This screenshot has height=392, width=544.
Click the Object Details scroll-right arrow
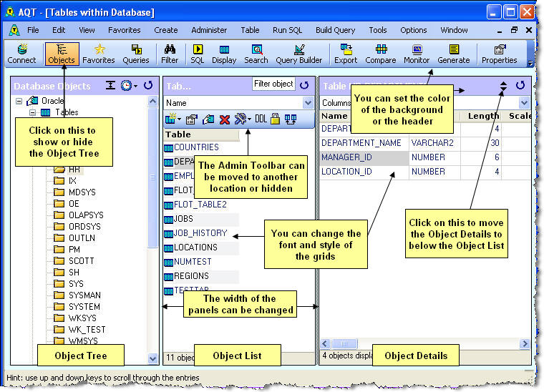[x=525, y=344]
